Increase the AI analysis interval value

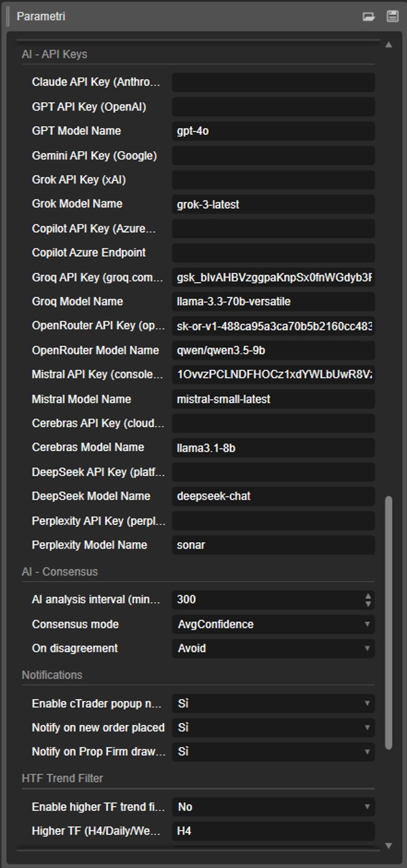tap(368, 596)
